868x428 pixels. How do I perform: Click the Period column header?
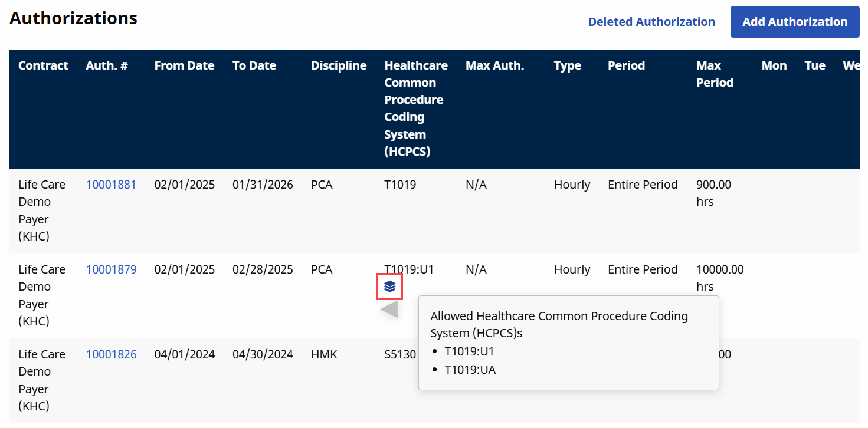click(626, 65)
